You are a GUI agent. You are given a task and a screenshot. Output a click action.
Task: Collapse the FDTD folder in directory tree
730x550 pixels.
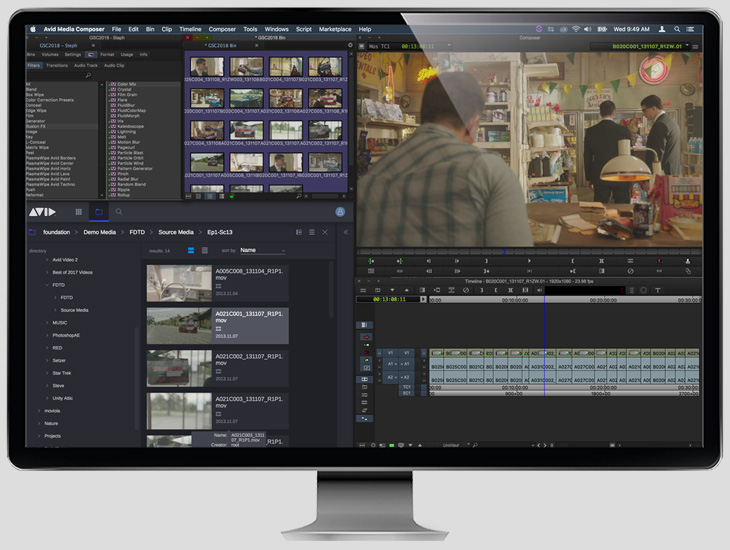point(46,285)
